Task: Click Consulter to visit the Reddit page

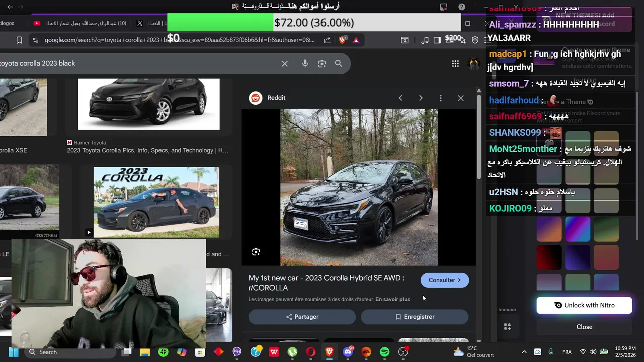Action: click(x=445, y=280)
